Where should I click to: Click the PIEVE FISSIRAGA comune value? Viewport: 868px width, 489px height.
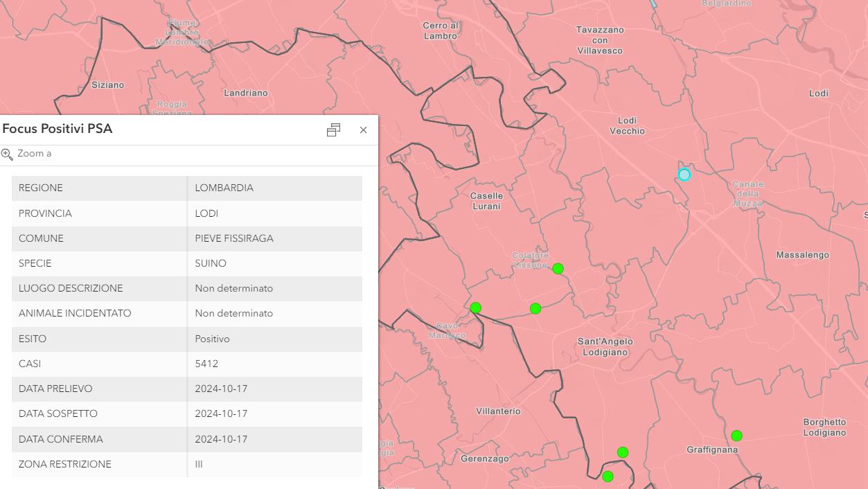point(234,238)
